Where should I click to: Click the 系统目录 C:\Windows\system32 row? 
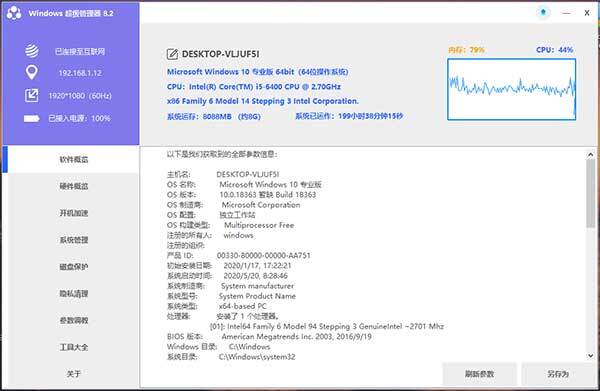pyautogui.click(x=231, y=357)
